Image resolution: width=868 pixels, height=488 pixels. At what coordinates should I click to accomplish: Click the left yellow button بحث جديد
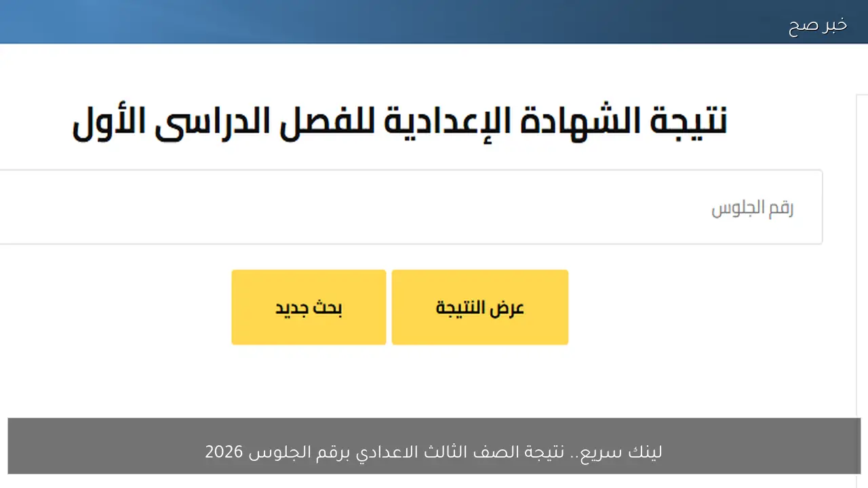pyautogui.click(x=309, y=307)
